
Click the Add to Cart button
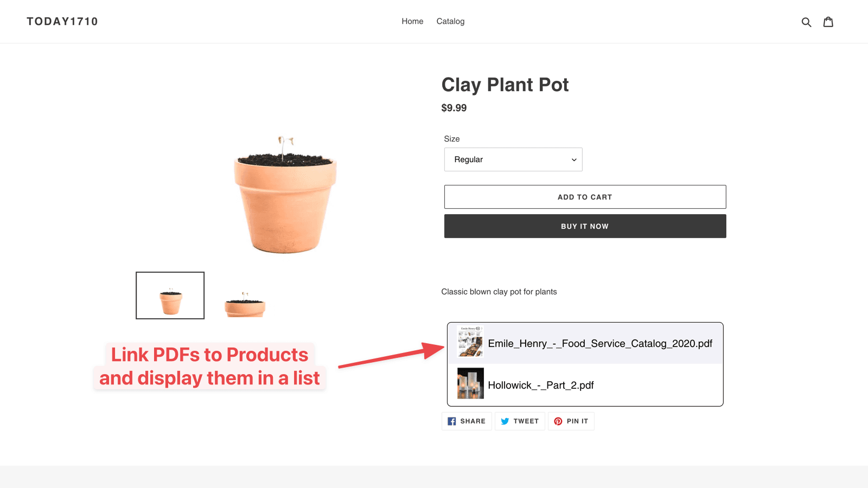(x=585, y=197)
